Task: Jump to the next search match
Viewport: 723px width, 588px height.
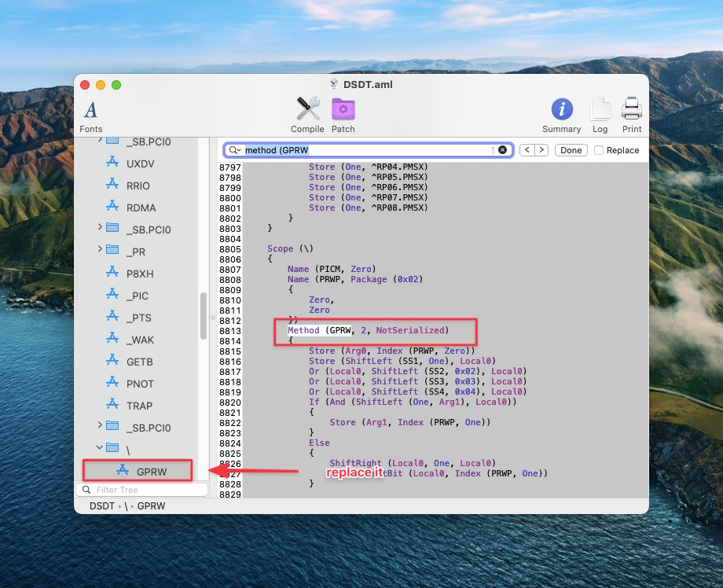Action: coord(541,150)
